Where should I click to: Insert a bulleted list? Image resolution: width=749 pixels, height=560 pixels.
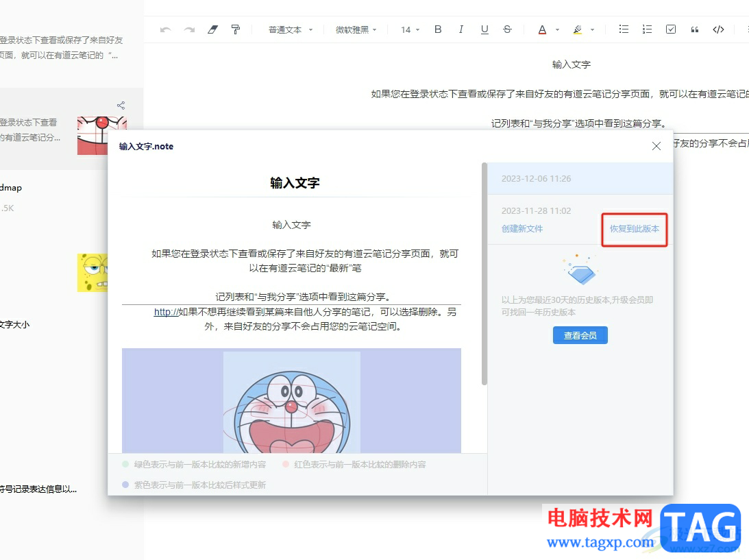click(624, 29)
